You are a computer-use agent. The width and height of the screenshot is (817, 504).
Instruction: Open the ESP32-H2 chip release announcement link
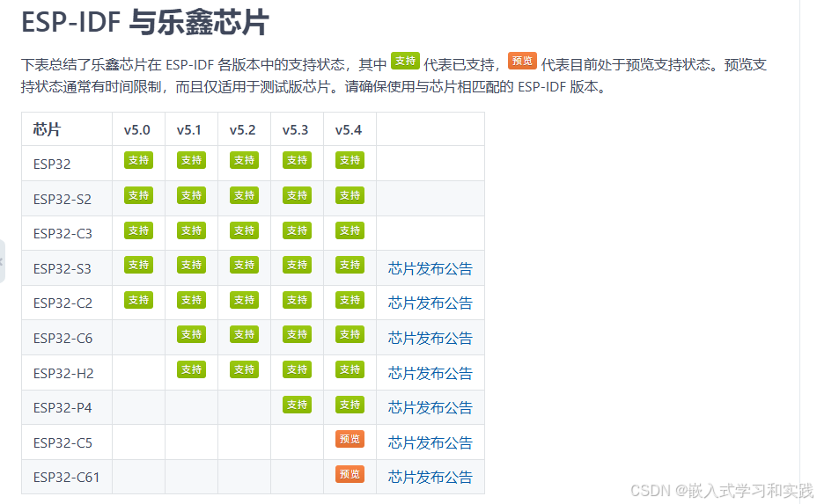click(430, 373)
